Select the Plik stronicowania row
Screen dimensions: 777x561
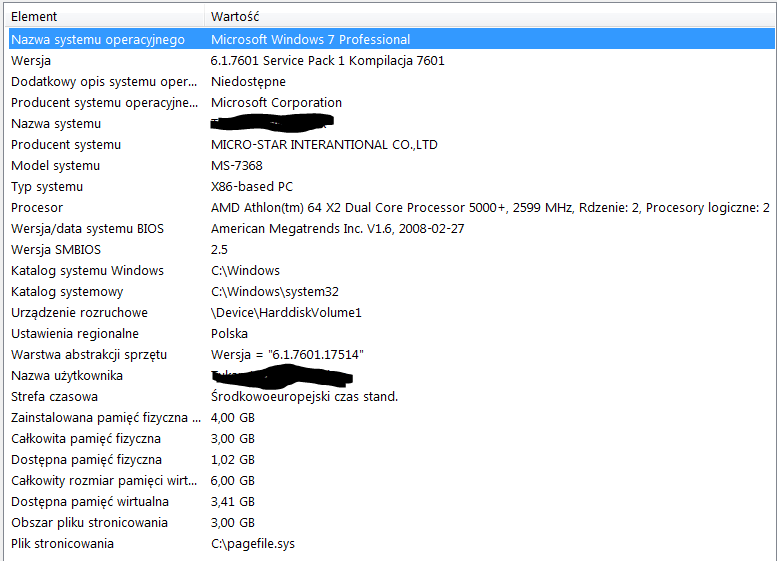click(62, 543)
